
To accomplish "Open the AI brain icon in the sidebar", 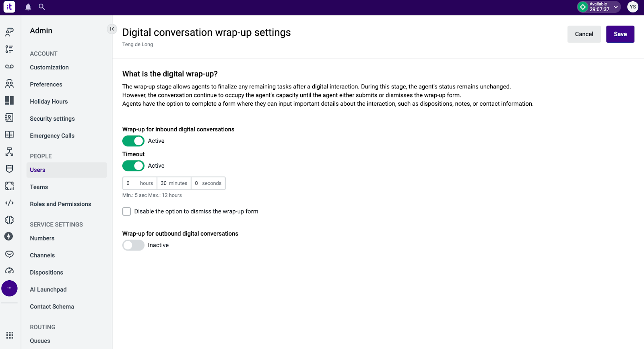I will 9,220.
